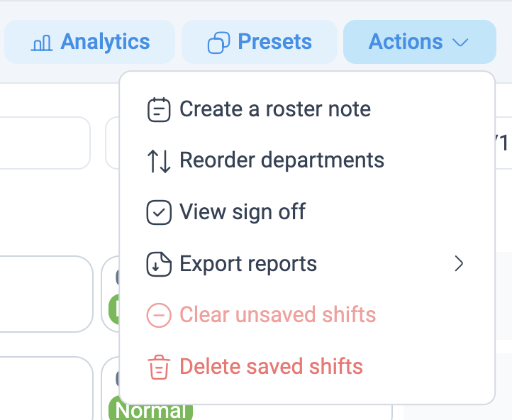Click the Presets overlapping squares icon
The width and height of the screenshot is (512, 420).
(x=218, y=43)
